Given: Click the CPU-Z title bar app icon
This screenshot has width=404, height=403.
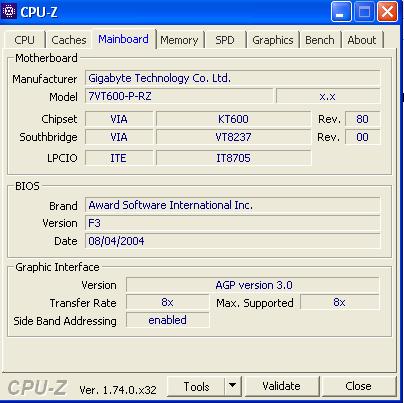Looking at the screenshot, I should (9, 11).
